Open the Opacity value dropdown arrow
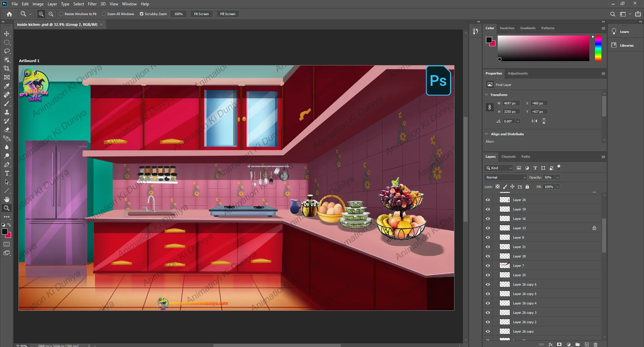 point(557,178)
